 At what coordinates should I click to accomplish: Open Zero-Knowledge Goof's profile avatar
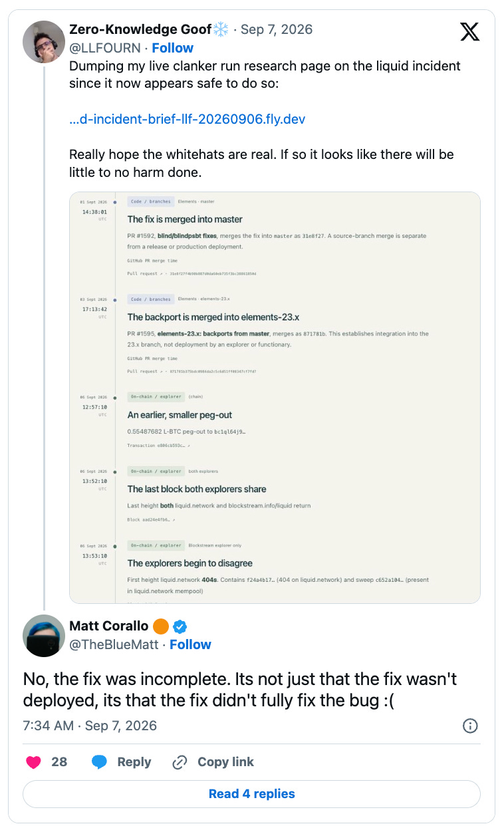pos(43,41)
